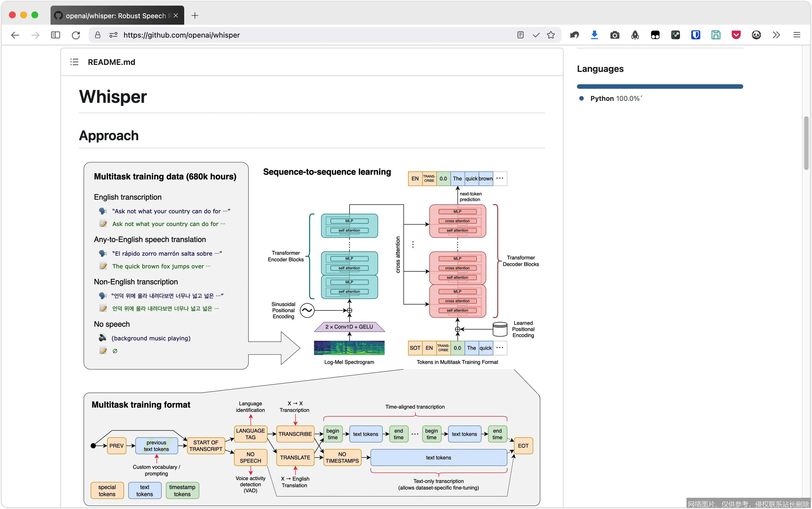Viewport: 812px width, 509px height.
Task: Click the "(background music playing)" line
Action: click(151, 338)
